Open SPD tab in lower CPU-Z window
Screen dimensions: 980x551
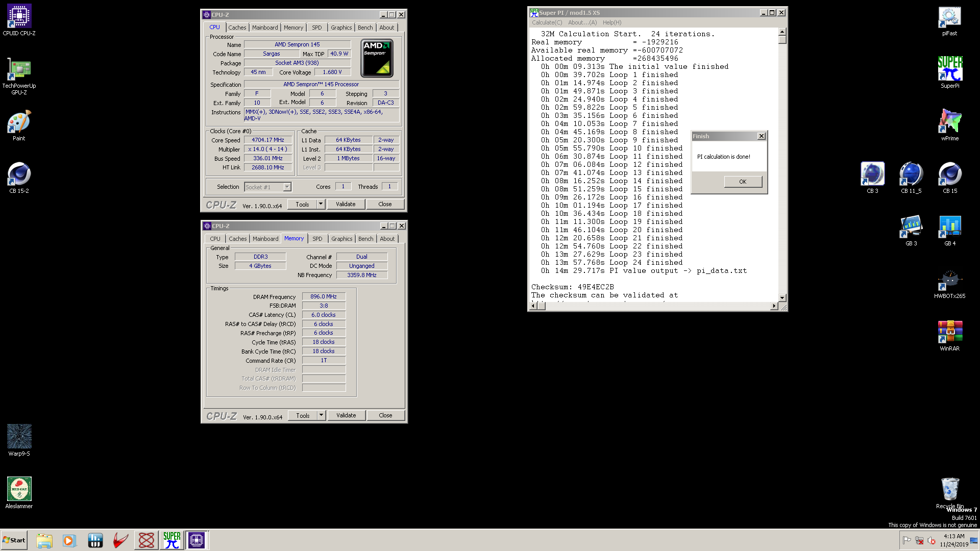tap(317, 239)
